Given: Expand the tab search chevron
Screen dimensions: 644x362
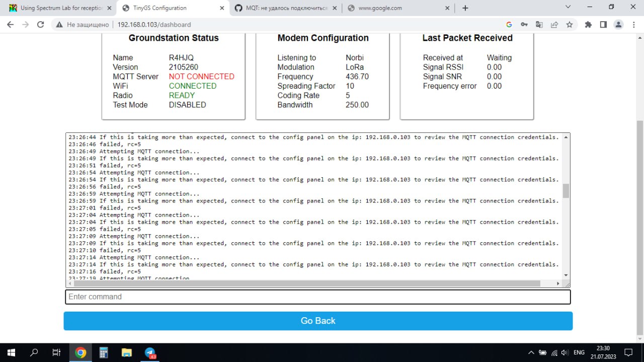Looking at the screenshot, I should click(x=568, y=8).
